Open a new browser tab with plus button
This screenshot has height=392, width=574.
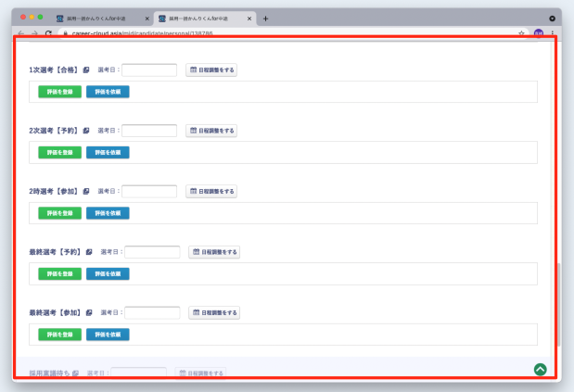click(265, 18)
